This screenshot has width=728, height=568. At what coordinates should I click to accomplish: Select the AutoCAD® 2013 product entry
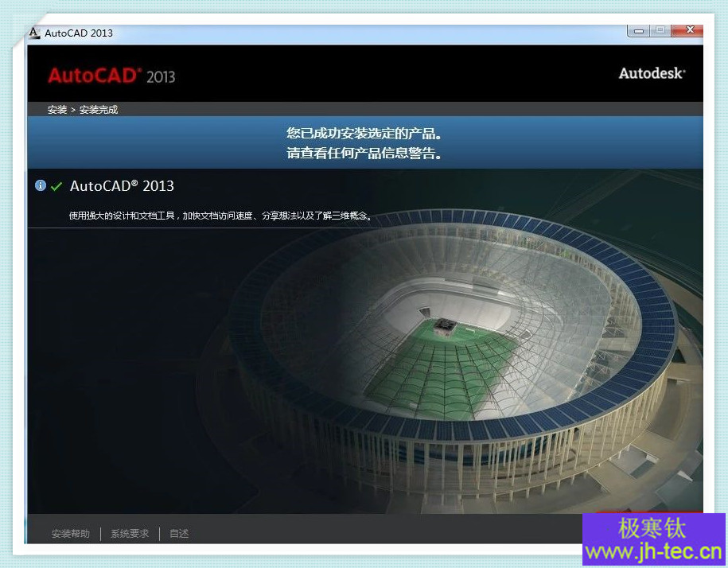point(122,186)
